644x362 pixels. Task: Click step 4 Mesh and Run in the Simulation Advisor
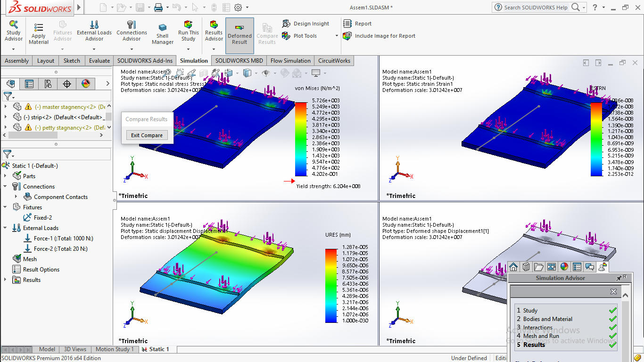[x=541, y=336]
